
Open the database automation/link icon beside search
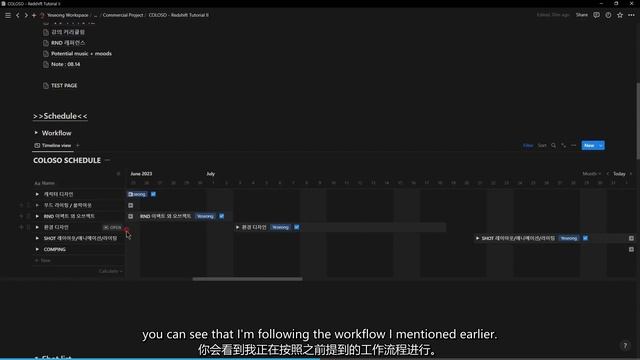[x=563, y=145]
